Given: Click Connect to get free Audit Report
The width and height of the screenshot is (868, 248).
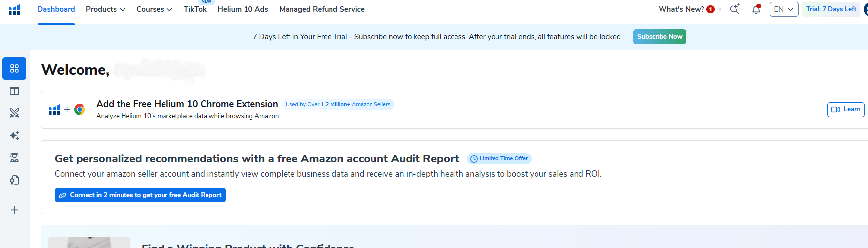Looking at the screenshot, I should coord(140,195).
